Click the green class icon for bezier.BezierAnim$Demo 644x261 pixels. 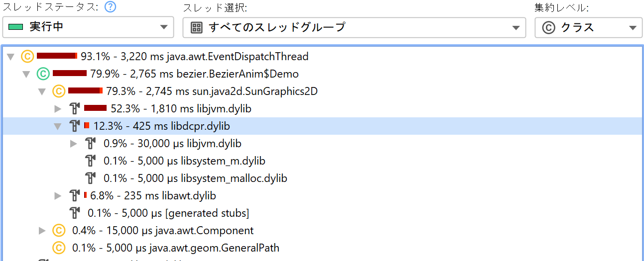(43, 74)
